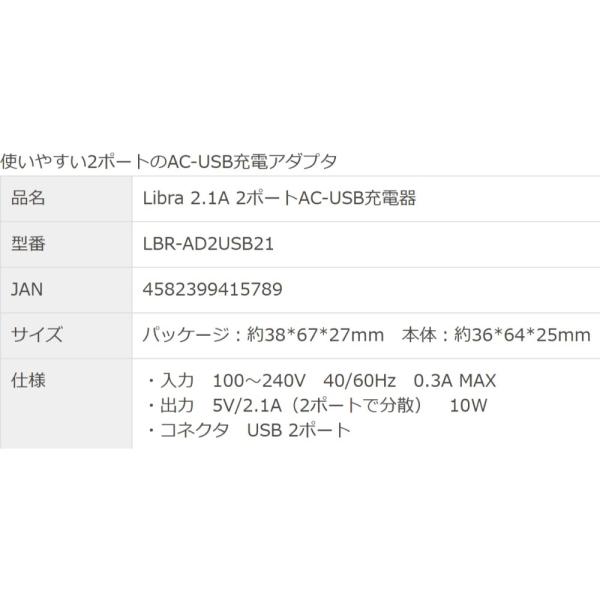Click product name Libra 2.1A 2ポートAC-USB充電器
The image size is (600, 600).
pos(279,198)
